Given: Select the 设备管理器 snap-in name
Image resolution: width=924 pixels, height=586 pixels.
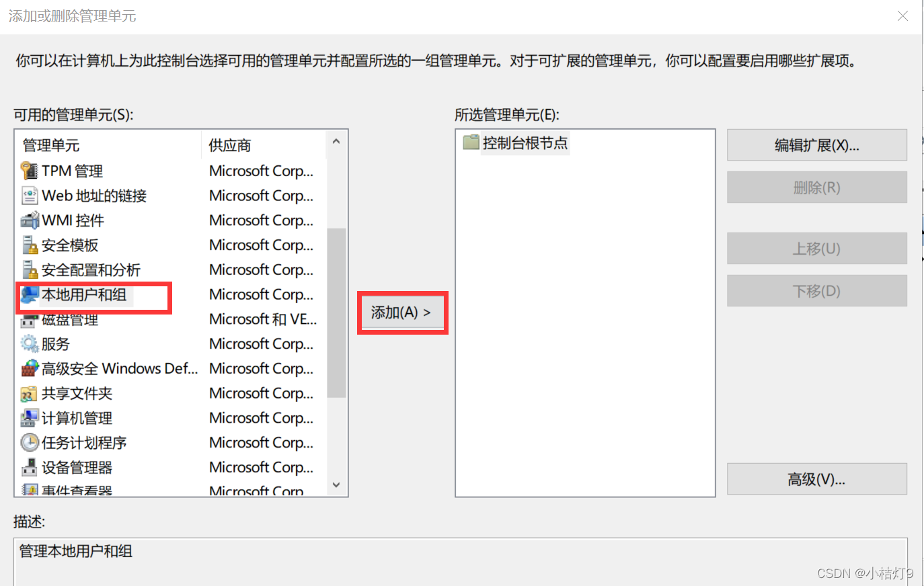Looking at the screenshot, I should [77, 467].
